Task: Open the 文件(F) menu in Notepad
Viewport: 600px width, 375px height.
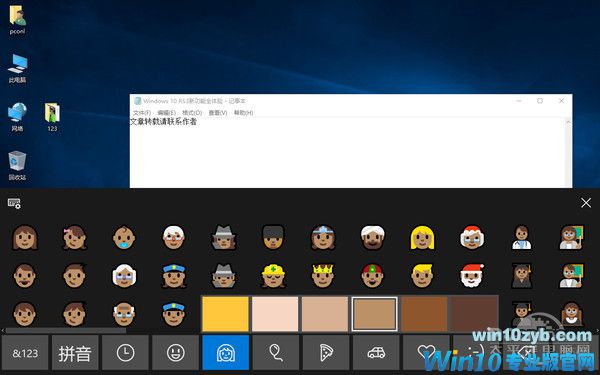Action: pyautogui.click(x=142, y=112)
